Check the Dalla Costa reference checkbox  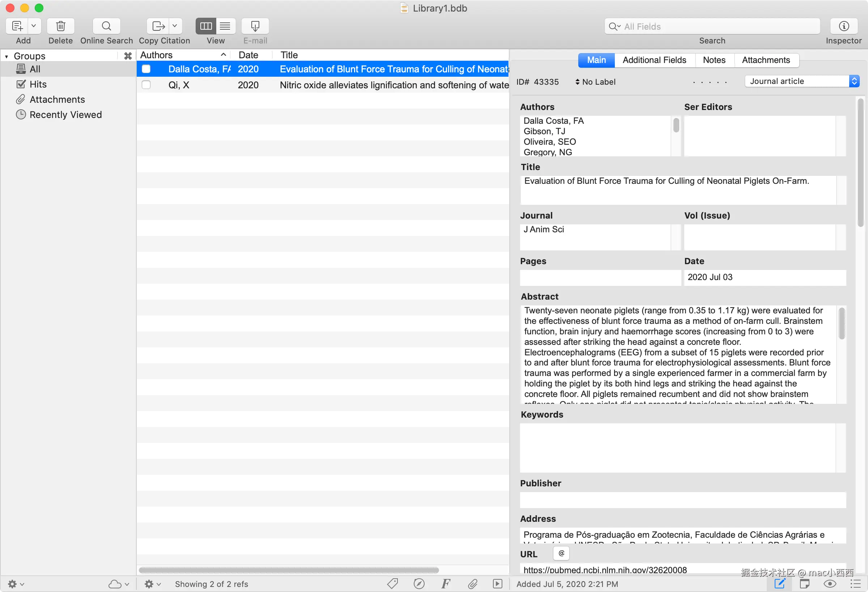(146, 69)
